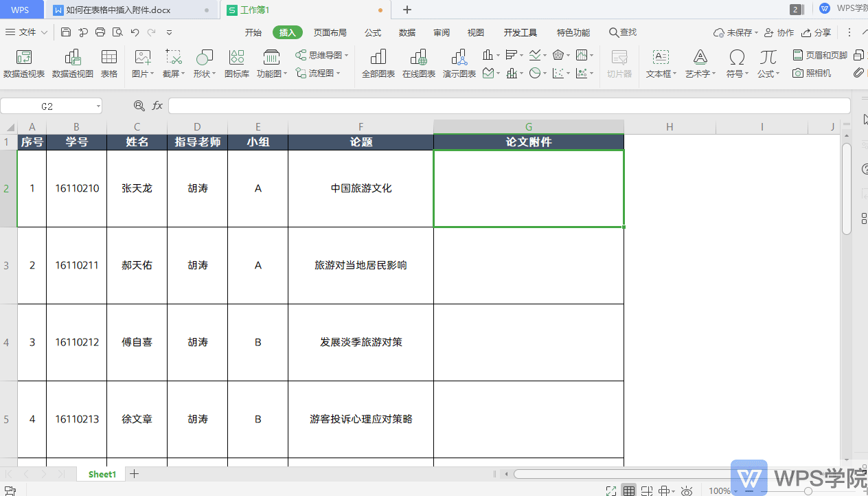Toggle full screen view in status bar
Viewport: 868px width, 496px height.
coord(610,491)
